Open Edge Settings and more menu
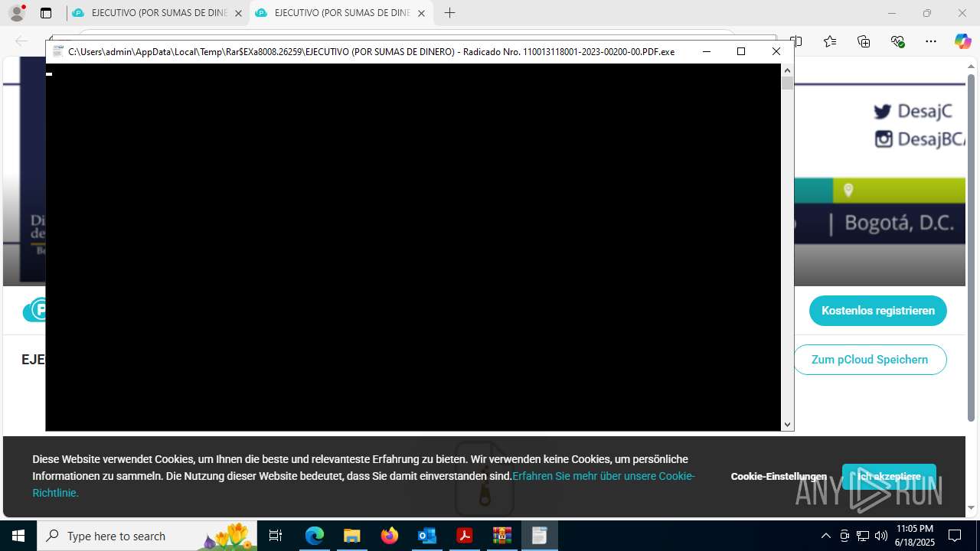 click(x=931, y=41)
